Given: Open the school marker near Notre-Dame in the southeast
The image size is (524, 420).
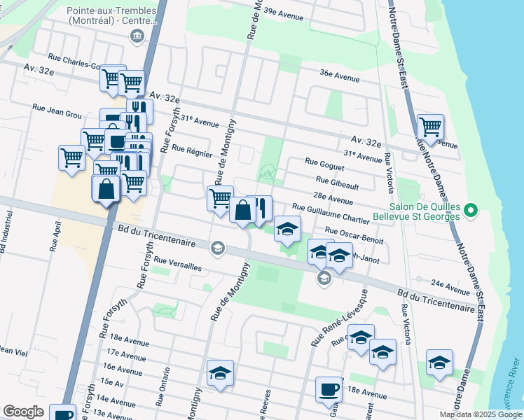Looking at the screenshot, I should [439, 364].
